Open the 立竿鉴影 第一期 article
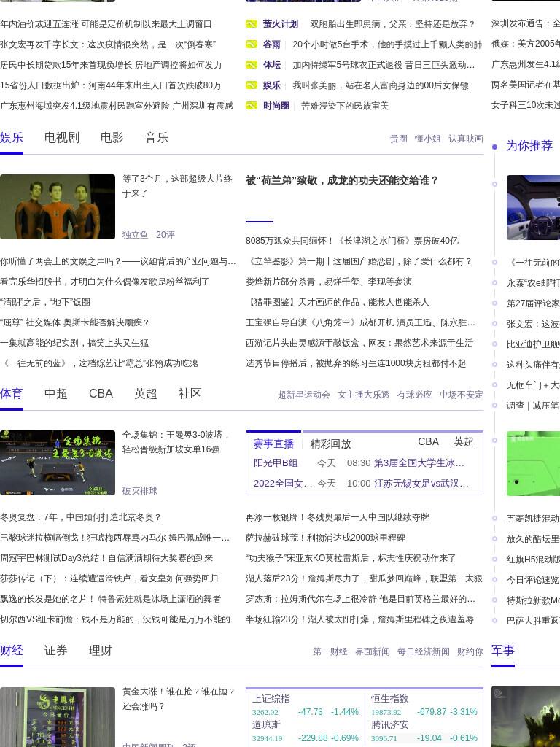The height and width of the screenshot is (747, 560). pyautogui.click(x=359, y=261)
